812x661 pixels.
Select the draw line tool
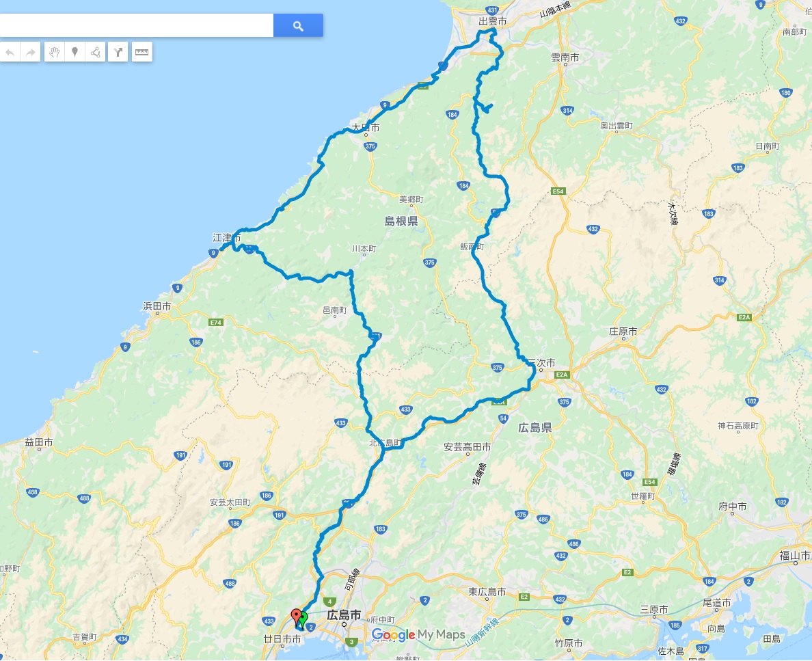[95, 52]
